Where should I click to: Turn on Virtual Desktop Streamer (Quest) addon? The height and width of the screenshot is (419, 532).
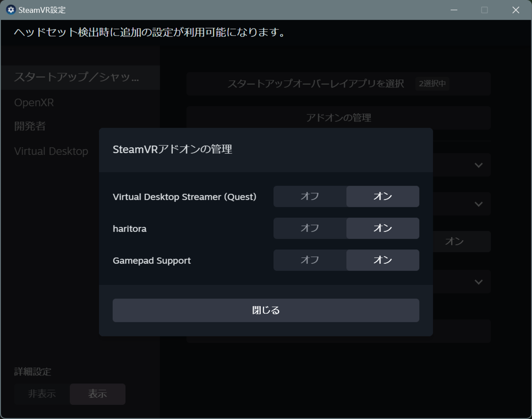(x=383, y=196)
